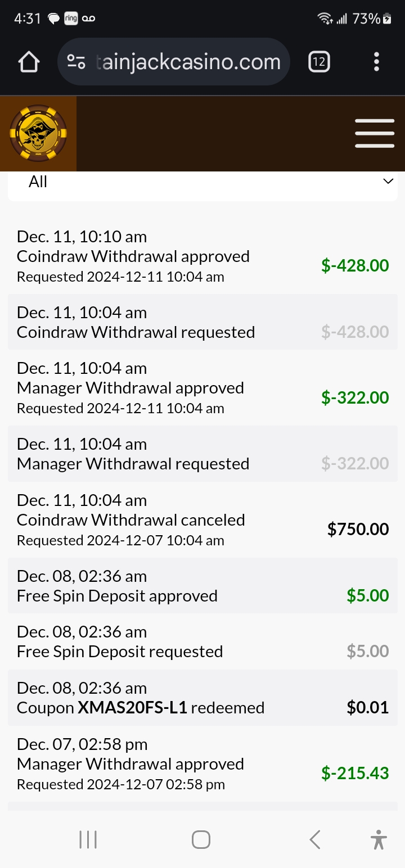This screenshot has height=868, width=405.
Task: Select the Coindraw Withdrawal requested row
Action: (202, 322)
